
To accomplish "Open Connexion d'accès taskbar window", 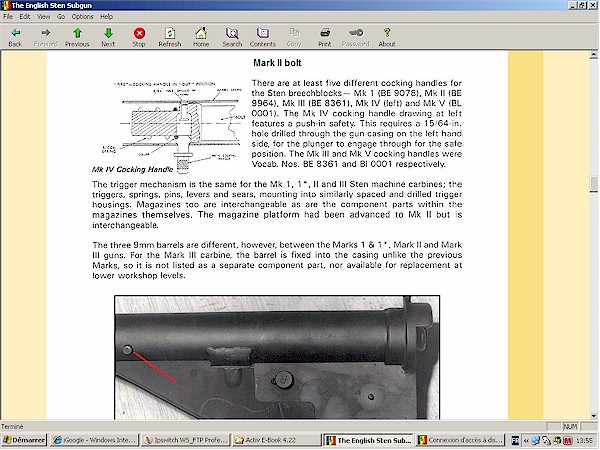I will [459, 440].
